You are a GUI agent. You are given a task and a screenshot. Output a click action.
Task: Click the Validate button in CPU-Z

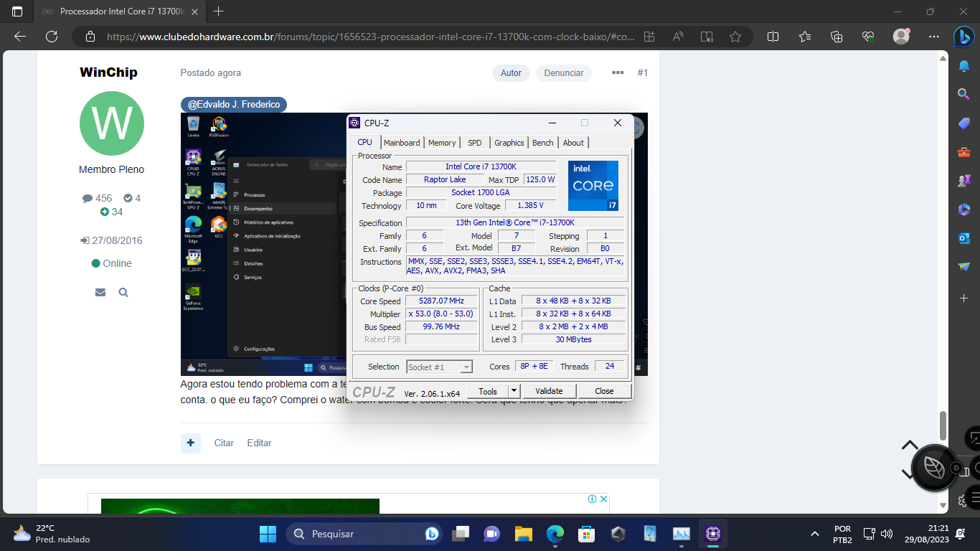549,391
